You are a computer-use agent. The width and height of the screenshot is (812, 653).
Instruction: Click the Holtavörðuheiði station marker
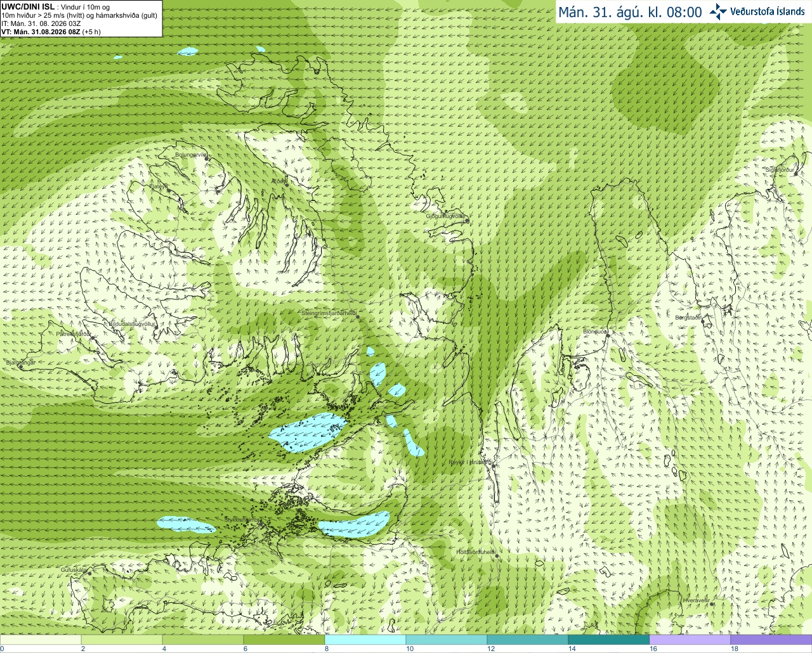(497, 556)
